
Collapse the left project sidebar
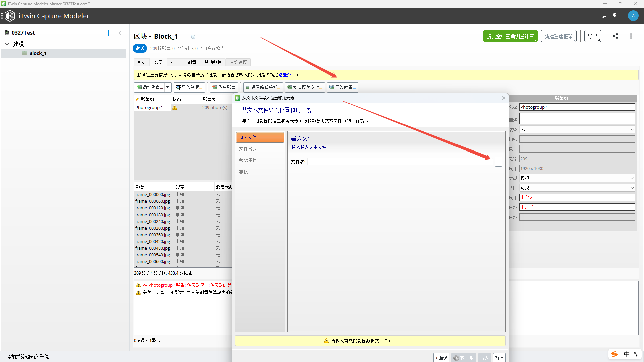(120, 33)
